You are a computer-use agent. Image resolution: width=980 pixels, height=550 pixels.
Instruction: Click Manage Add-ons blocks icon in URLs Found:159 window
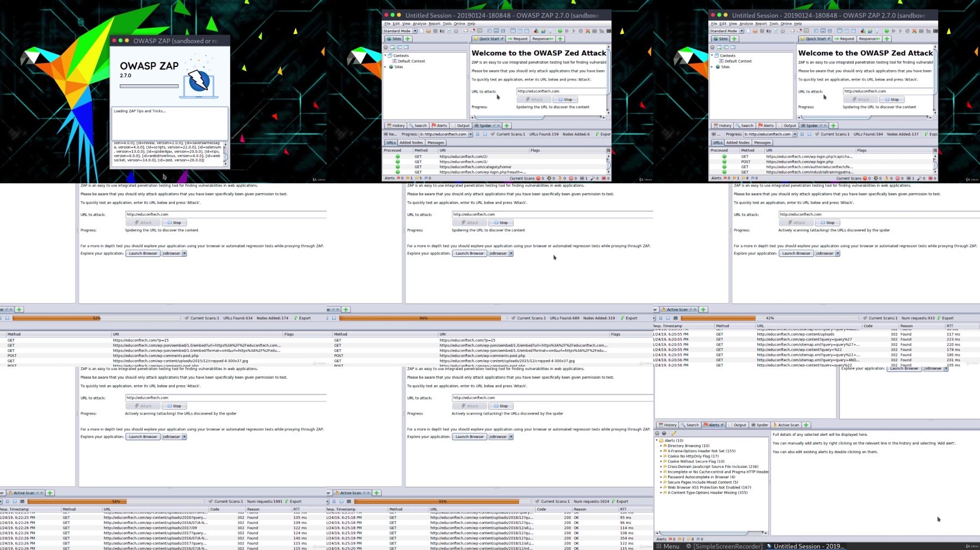[536, 31]
